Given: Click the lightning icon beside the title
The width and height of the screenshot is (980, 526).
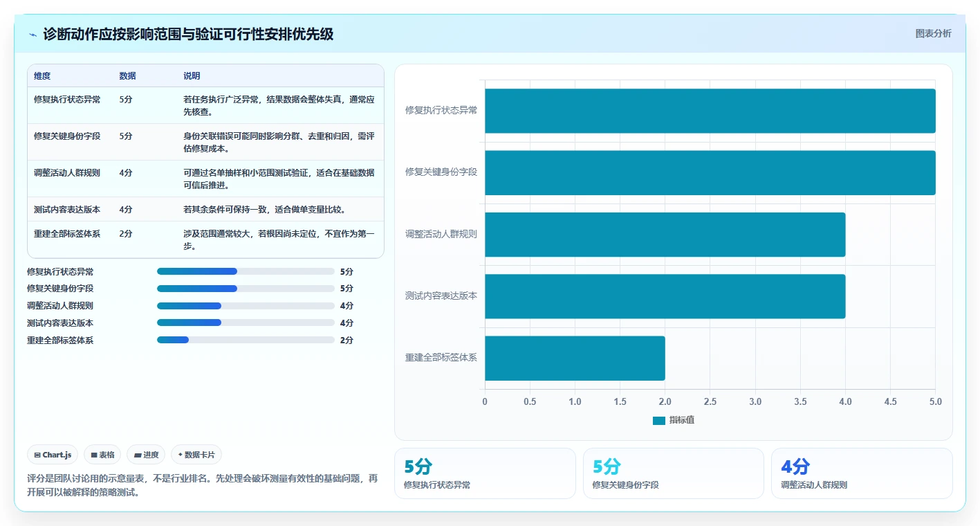Looking at the screenshot, I should click(33, 35).
